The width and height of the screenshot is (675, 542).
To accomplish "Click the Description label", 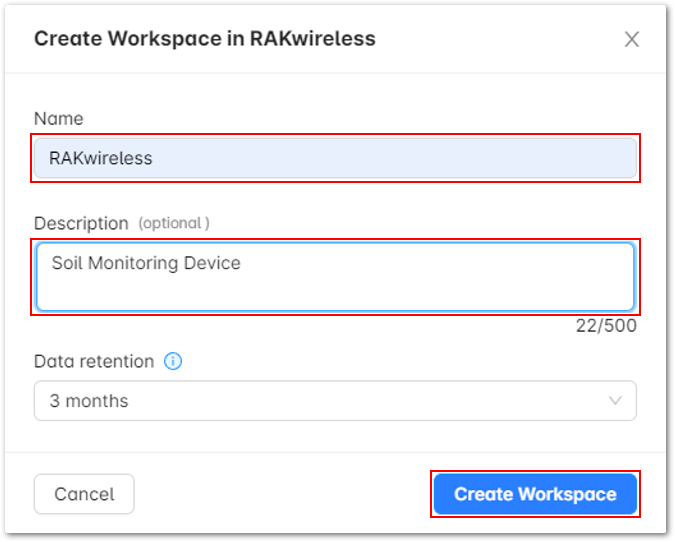I will [x=81, y=223].
